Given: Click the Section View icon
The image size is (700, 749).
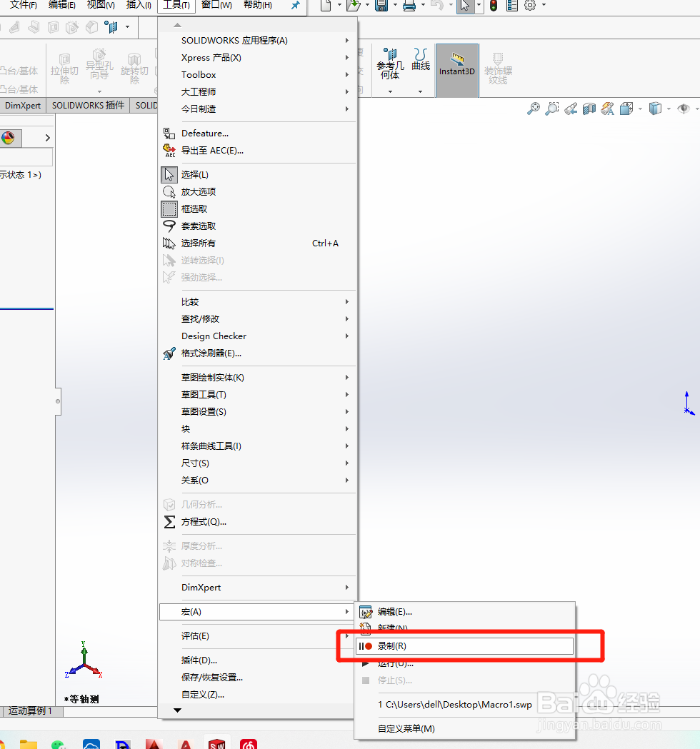Looking at the screenshot, I should [x=589, y=109].
